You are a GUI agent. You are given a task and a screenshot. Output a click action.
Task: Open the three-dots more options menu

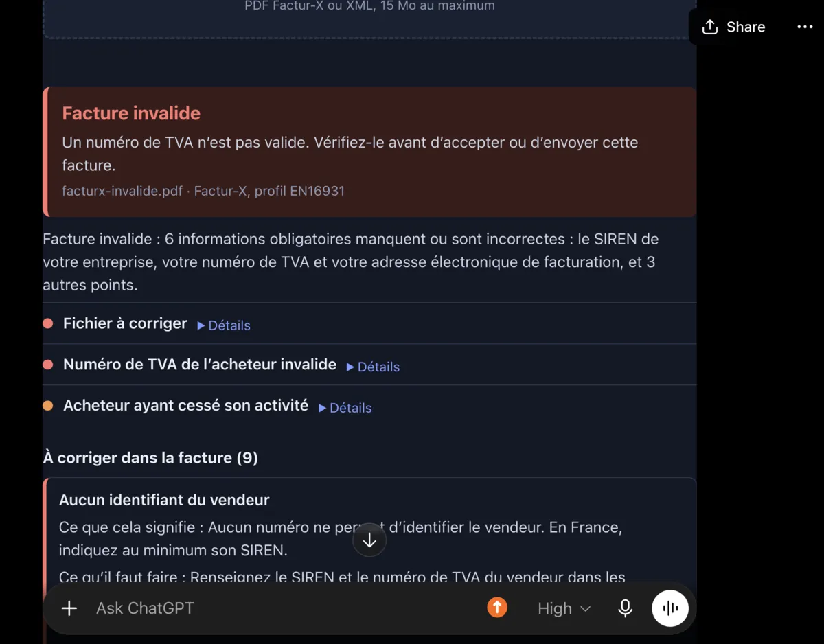pos(805,27)
